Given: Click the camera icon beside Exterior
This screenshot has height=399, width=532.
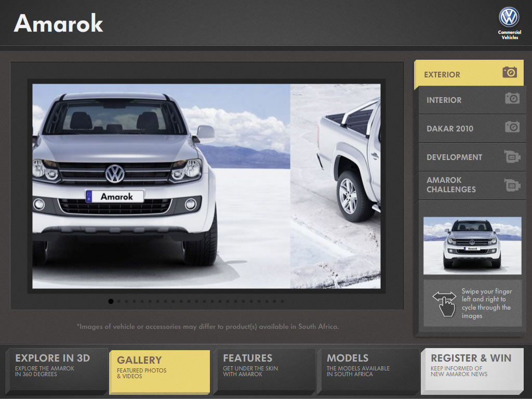Looking at the screenshot, I should [x=509, y=73].
